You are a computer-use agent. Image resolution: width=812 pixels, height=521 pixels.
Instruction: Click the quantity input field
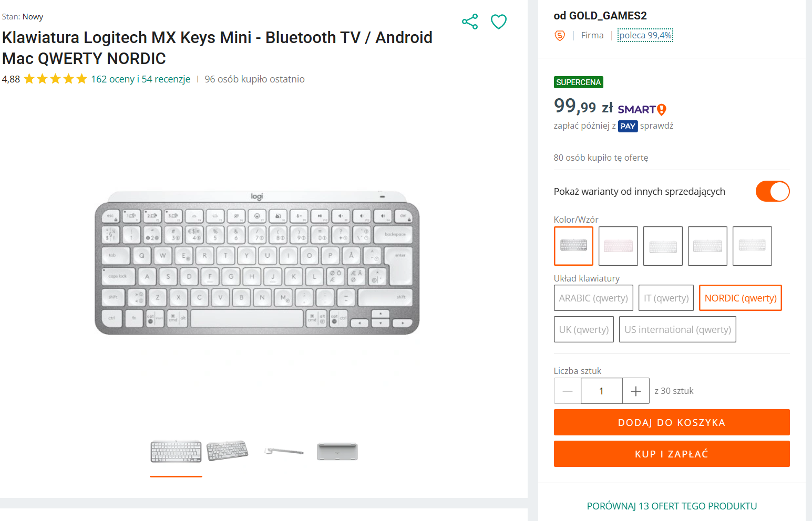(x=601, y=391)
